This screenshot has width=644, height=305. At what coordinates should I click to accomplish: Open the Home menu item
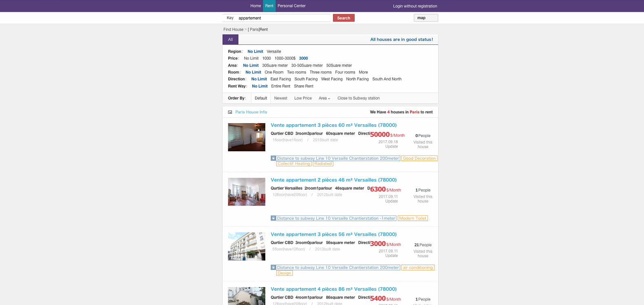[x=256, y=6]
